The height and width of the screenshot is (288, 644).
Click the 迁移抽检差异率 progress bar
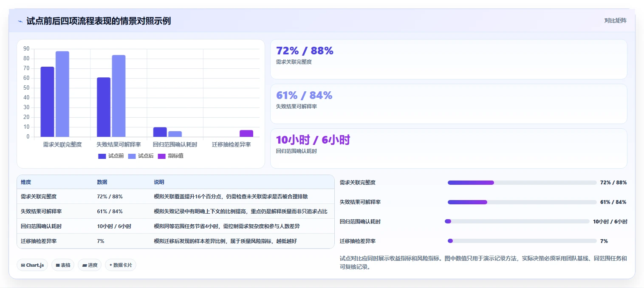coord(522,241)
